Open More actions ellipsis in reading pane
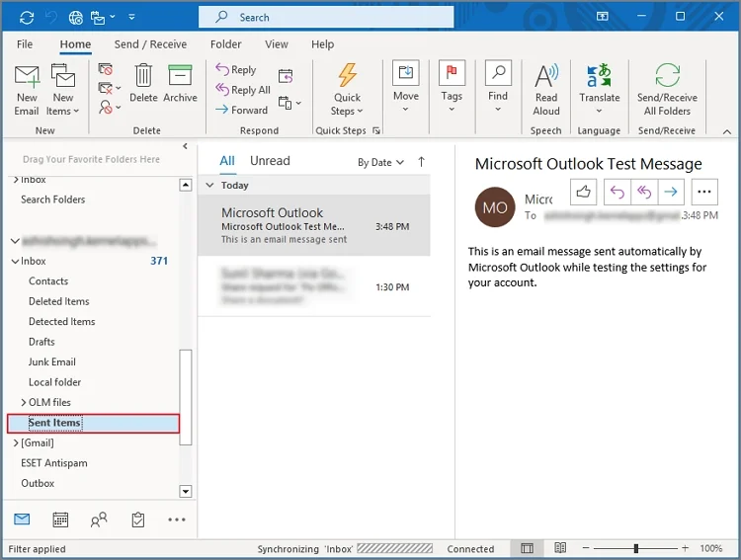This screenshot has height=560, width=741. point(704,192)
